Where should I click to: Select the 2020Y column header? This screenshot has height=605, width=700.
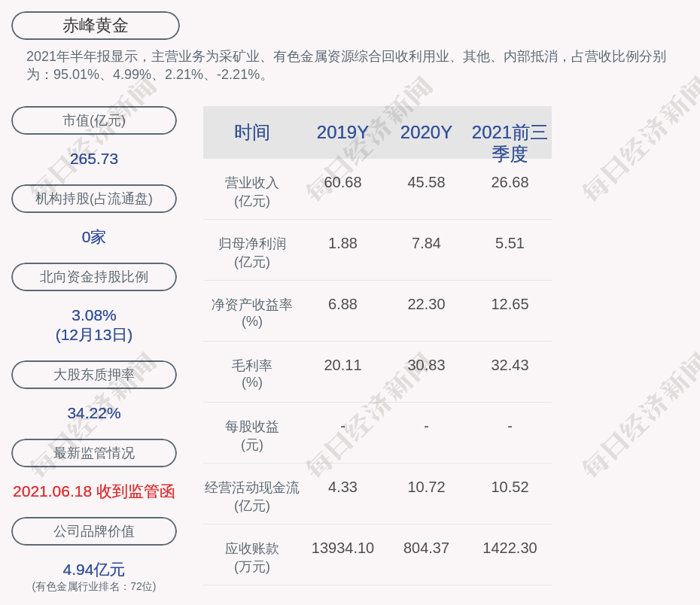point(426,132)
